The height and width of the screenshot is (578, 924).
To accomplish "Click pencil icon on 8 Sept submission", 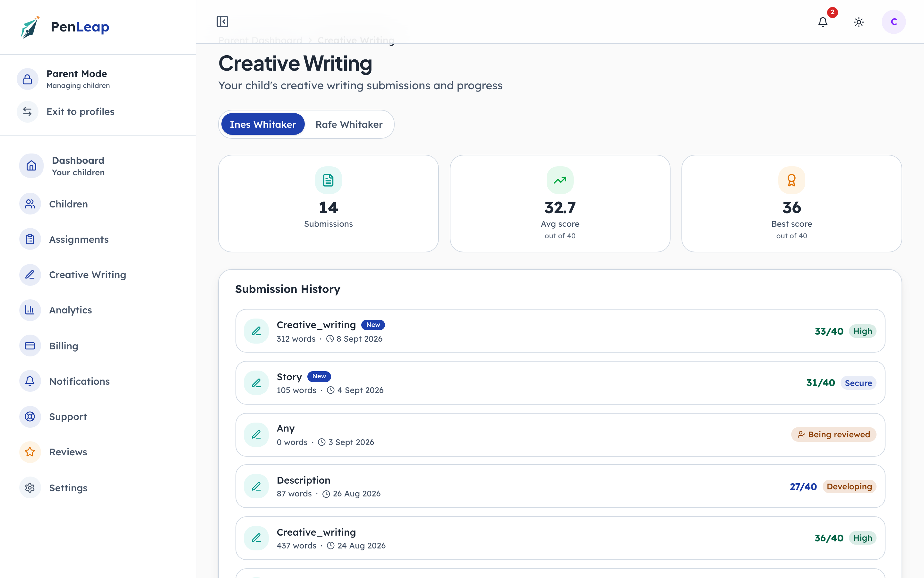I will coord(256,331).
